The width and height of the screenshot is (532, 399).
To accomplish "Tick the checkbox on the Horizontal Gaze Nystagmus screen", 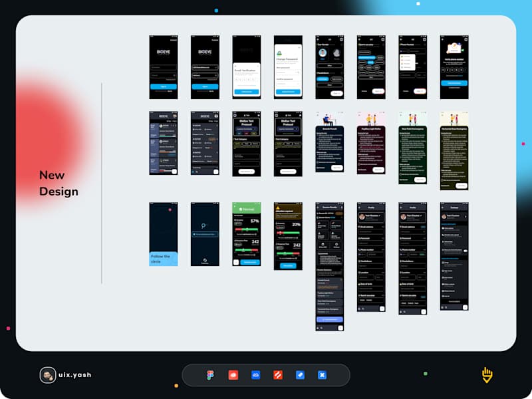I will 442,180.
